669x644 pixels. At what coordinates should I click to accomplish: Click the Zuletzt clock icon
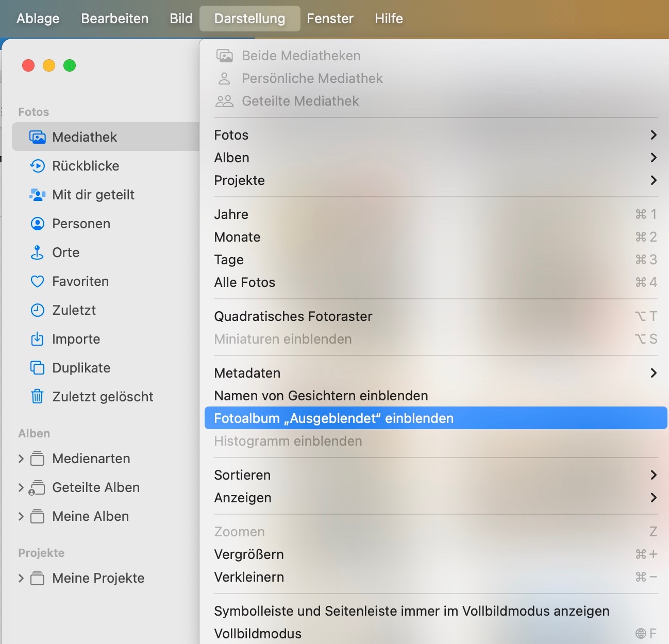coord(37,310)
